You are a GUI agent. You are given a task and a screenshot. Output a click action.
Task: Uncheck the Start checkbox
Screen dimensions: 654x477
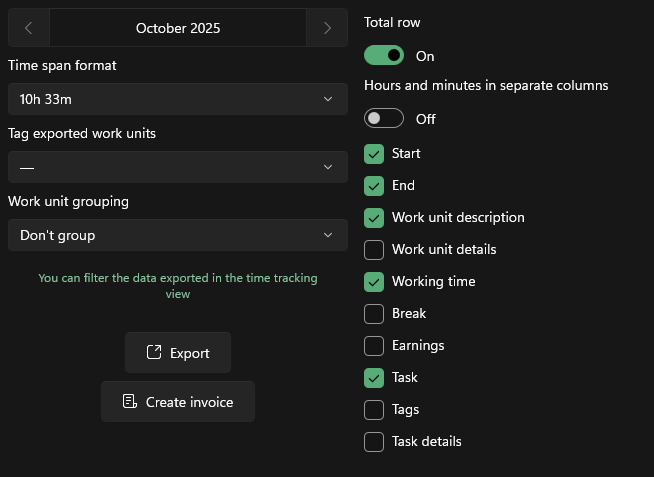tap(374, 154)
